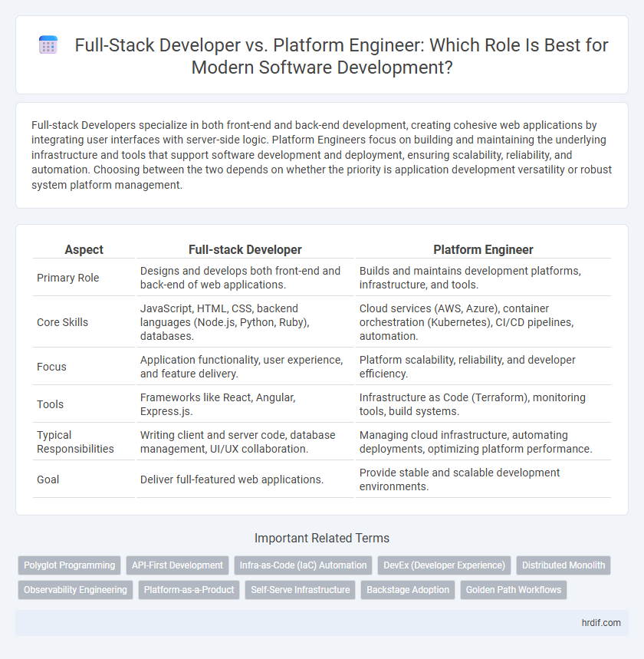Click the Full-stack Developer column header
The height and width of the screenshot is (659, 644).
245,249
